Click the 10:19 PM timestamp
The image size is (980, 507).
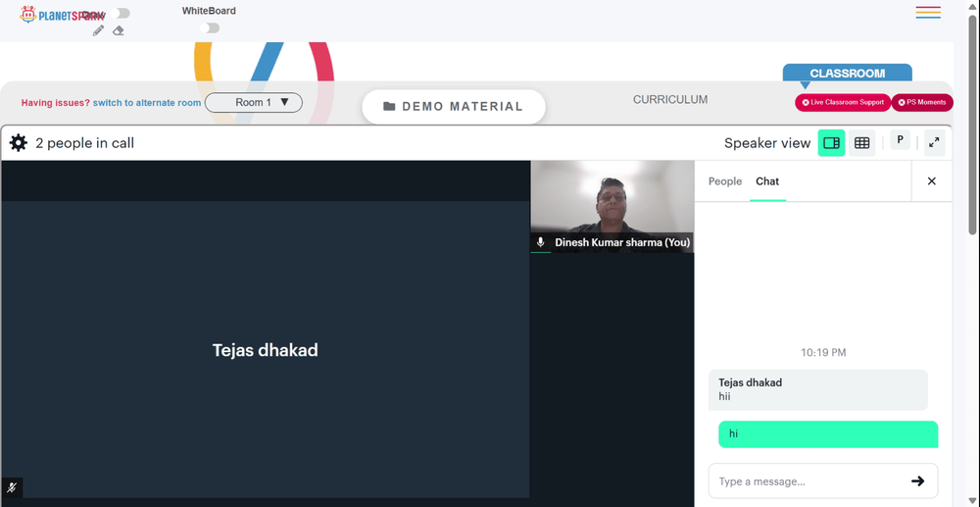[x=823, y=353]
